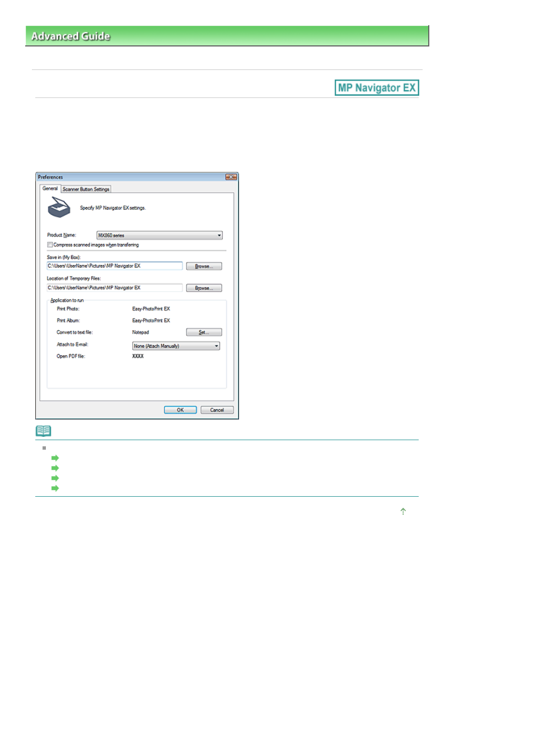This screenshot has height=756, width=534.
Task: Enable Compress scanned images when transferring
Action: tap(50, 245)
